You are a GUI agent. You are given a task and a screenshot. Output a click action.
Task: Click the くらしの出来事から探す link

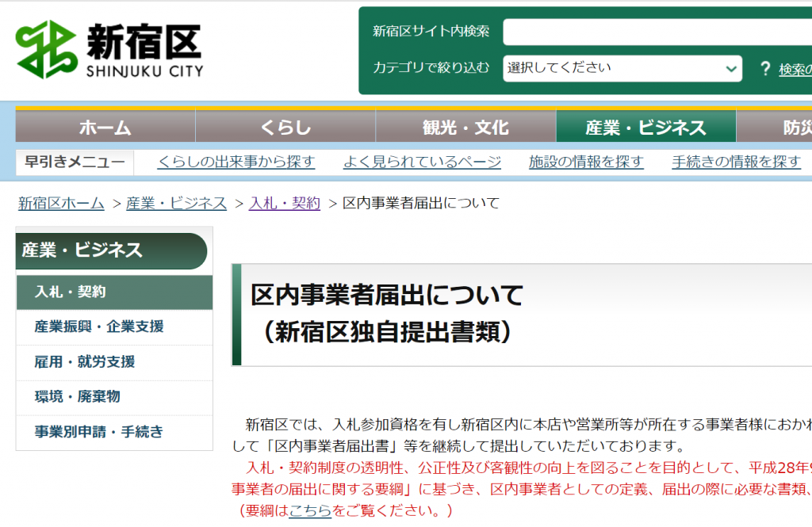coord(236,162)
